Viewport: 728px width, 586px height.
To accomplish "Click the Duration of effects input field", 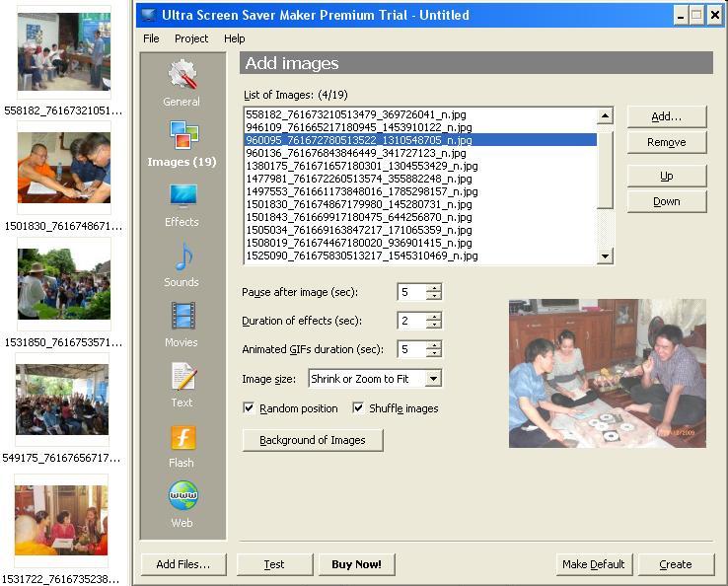I will (x=411, y=321).
